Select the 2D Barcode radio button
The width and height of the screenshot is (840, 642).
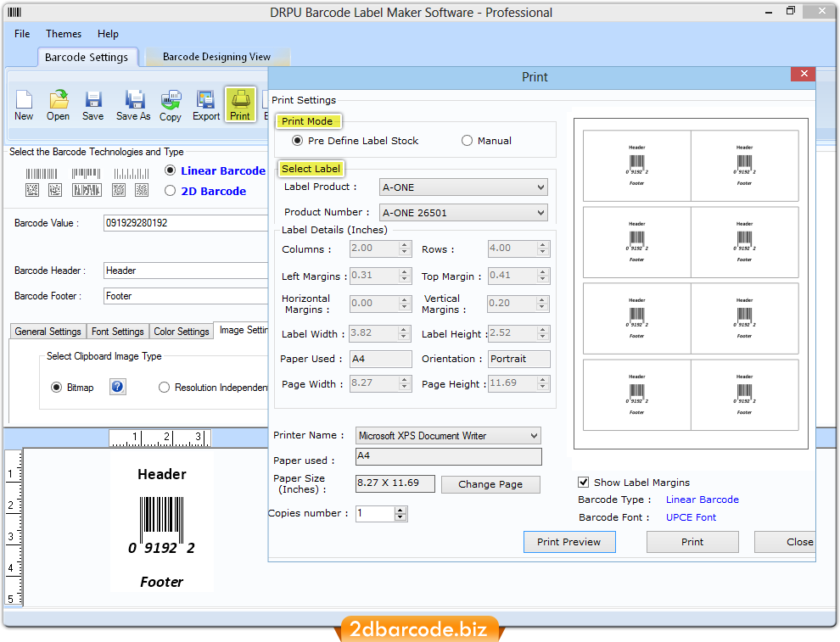[x=171, y=191]
